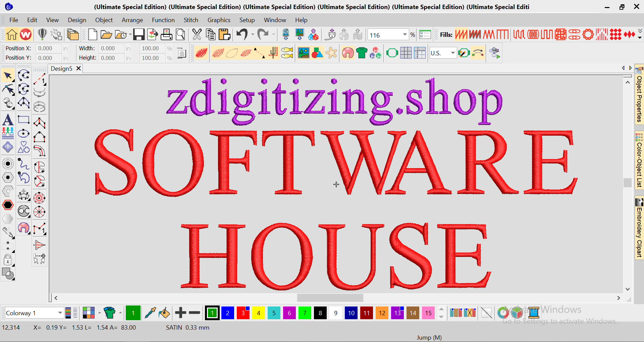The width and height of the screenshot is (644, 342).
Task: Toggle the proportional scaling lock
Action: (181, 53)
